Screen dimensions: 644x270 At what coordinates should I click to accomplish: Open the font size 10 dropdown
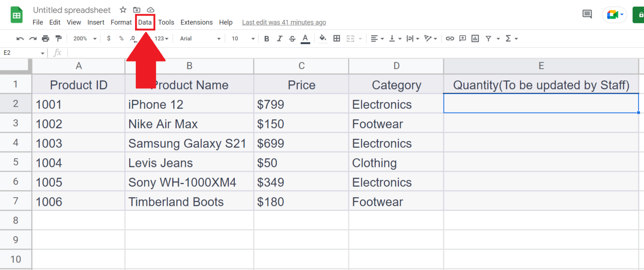[243, 39]
